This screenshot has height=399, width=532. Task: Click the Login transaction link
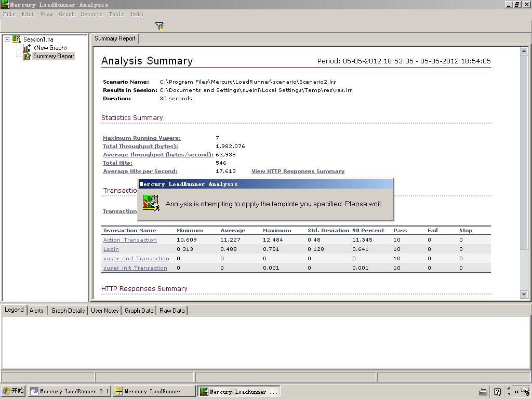[111, 249]
